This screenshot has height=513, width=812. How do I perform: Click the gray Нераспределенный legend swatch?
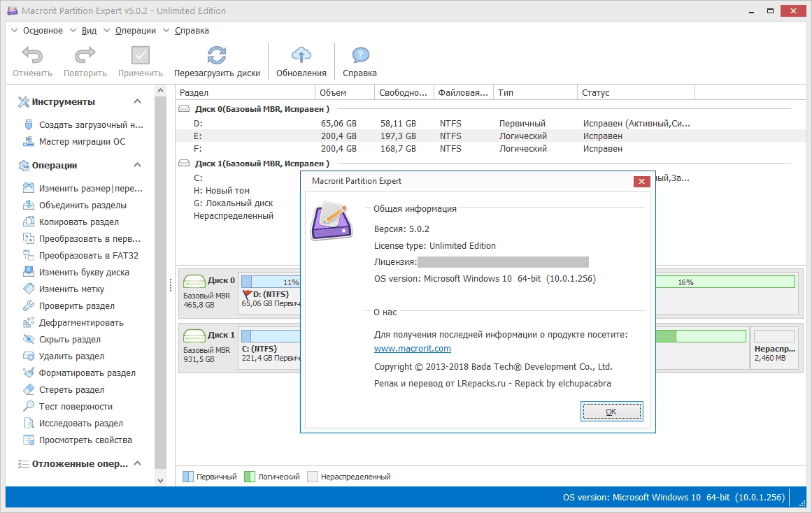(x=312, y=477)
